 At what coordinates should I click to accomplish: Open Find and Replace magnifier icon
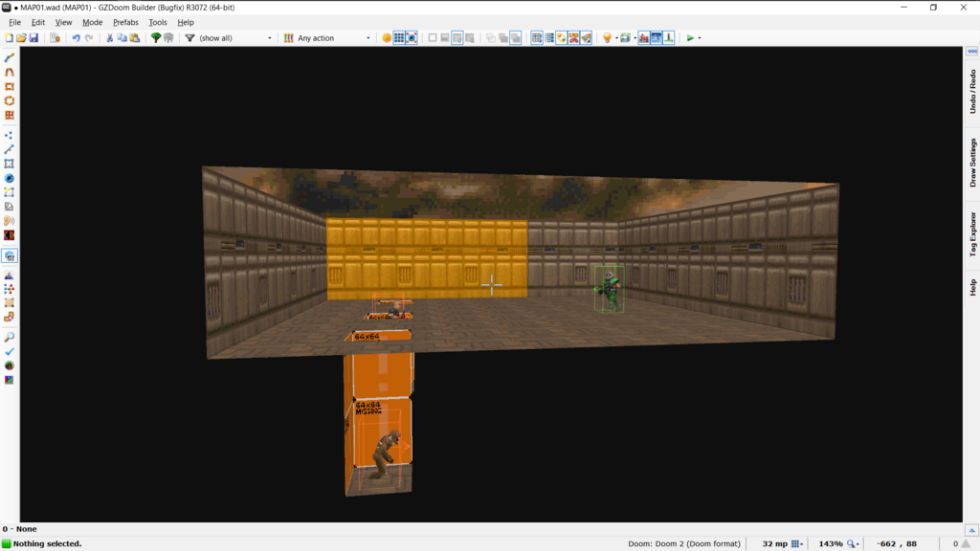(x=9, y=338)
